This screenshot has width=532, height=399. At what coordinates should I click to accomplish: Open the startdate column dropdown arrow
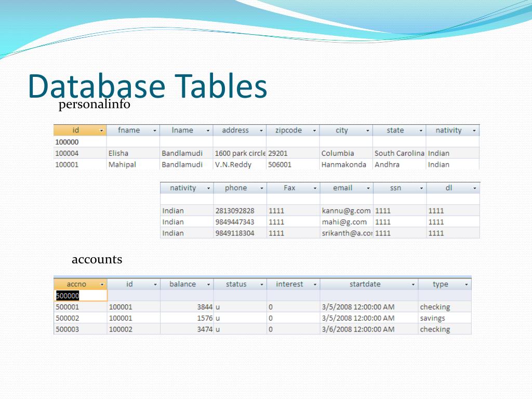coord(413,285)
